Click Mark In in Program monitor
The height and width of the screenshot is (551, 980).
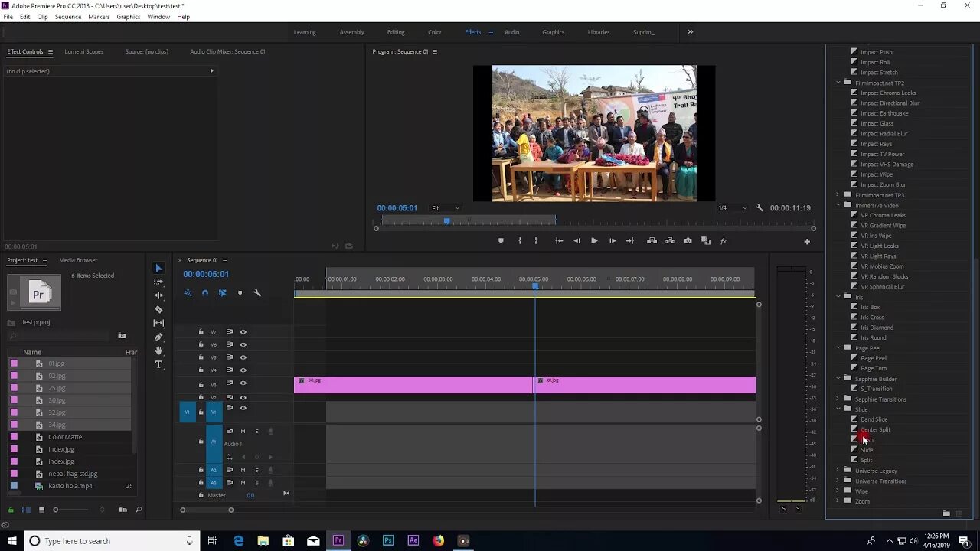pos(519,241)
